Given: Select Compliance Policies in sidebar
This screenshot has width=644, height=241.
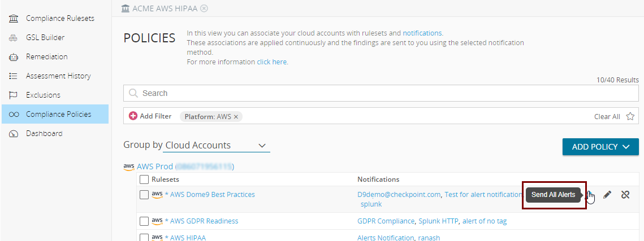Looking at the screenshot, I should (x=55, y=115).
